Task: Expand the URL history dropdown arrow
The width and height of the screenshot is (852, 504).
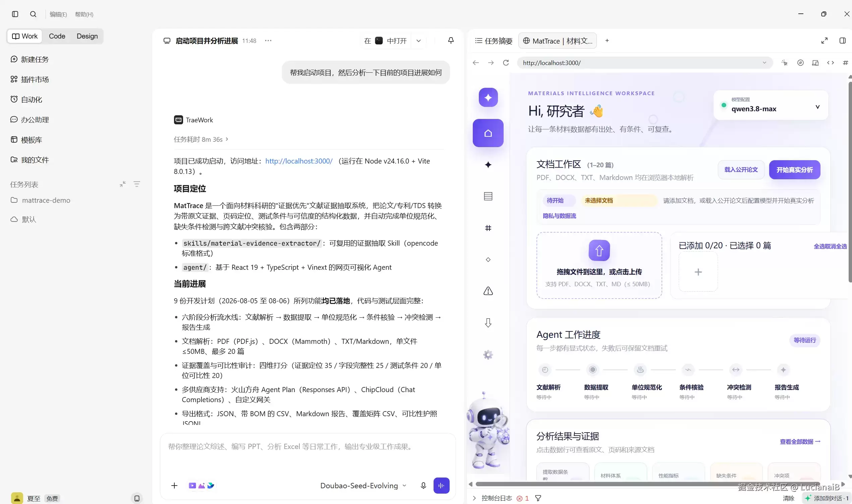Action: point(764,62)
